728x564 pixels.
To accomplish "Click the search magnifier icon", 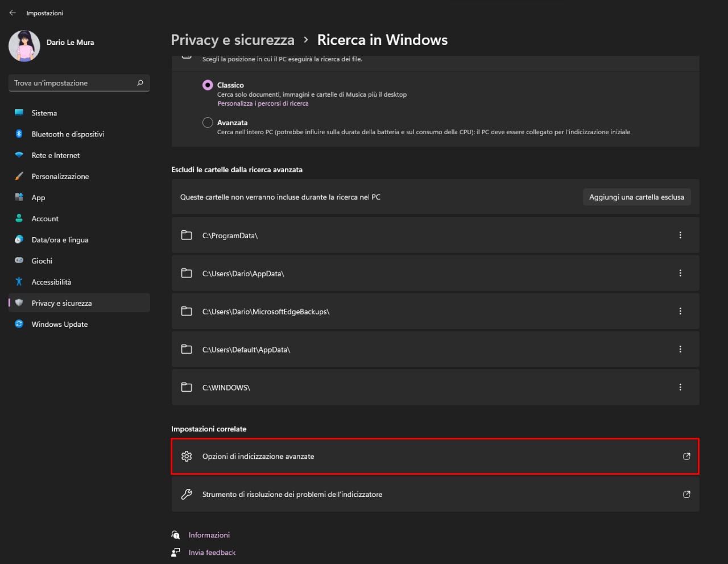I will tap(140, 83).
